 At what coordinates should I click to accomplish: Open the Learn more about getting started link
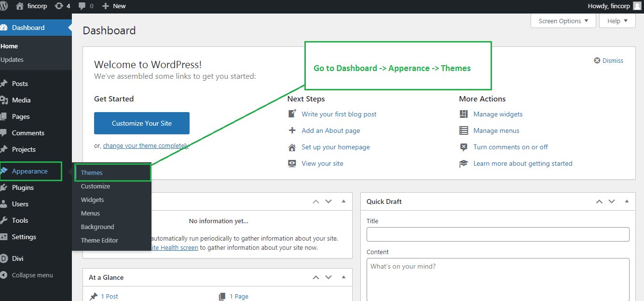[523, 163]
